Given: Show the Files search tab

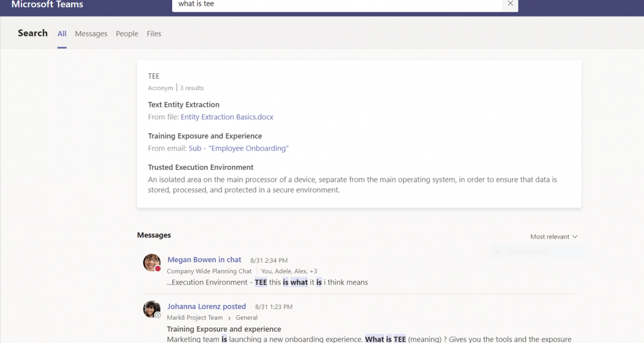Looking at the screenshot, I should 154,34.
